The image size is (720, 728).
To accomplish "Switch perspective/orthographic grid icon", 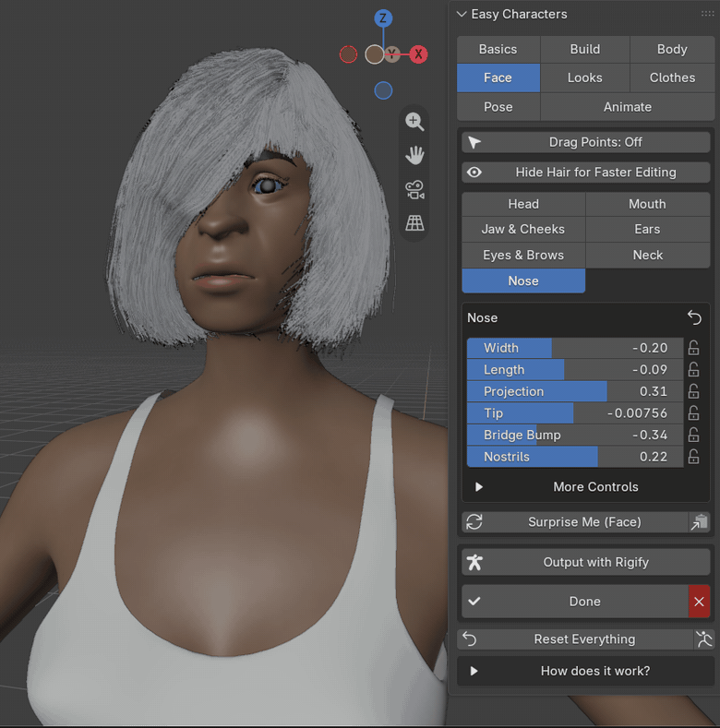I will tap(414, 223).
